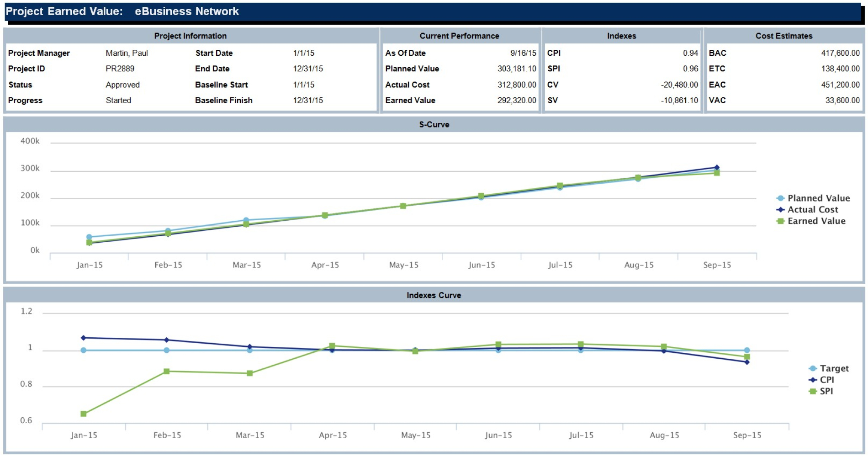Click the Actual Cost legend entry
The image size is (868, 457).
coord(807,209)
